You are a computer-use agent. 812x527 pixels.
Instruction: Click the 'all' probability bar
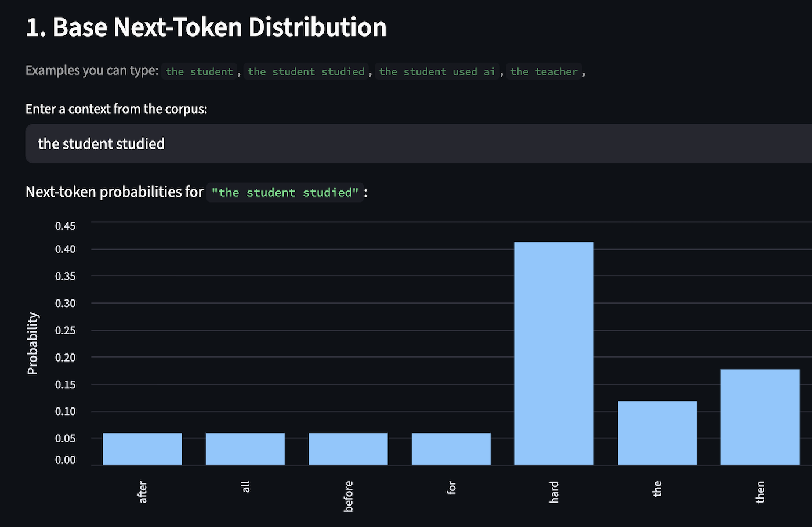tap(245, 449)
